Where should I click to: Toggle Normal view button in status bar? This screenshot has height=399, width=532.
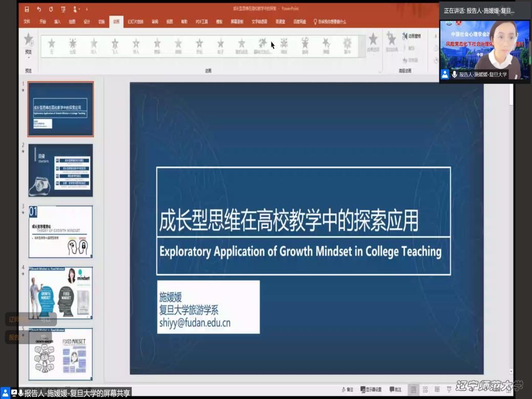[x=413, y=389]
